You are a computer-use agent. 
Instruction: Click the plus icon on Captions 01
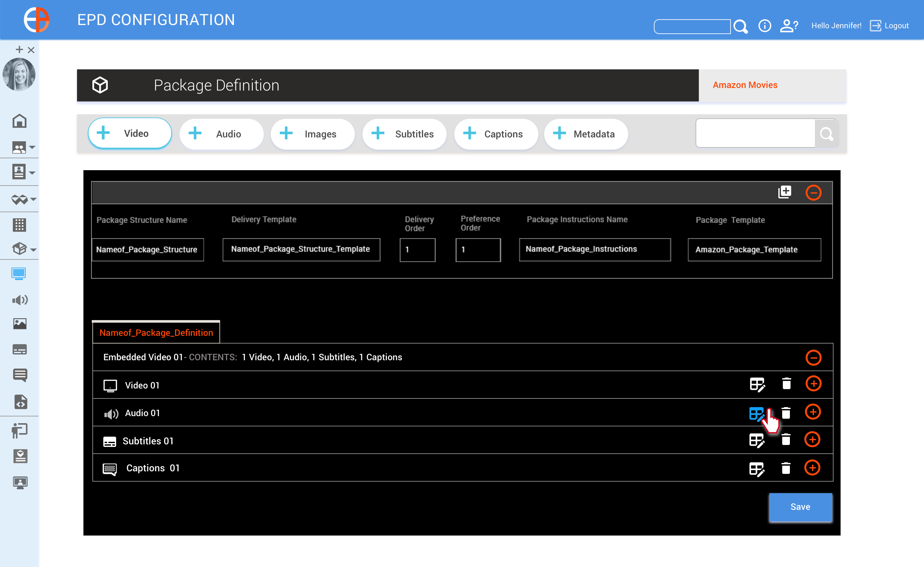812,468
